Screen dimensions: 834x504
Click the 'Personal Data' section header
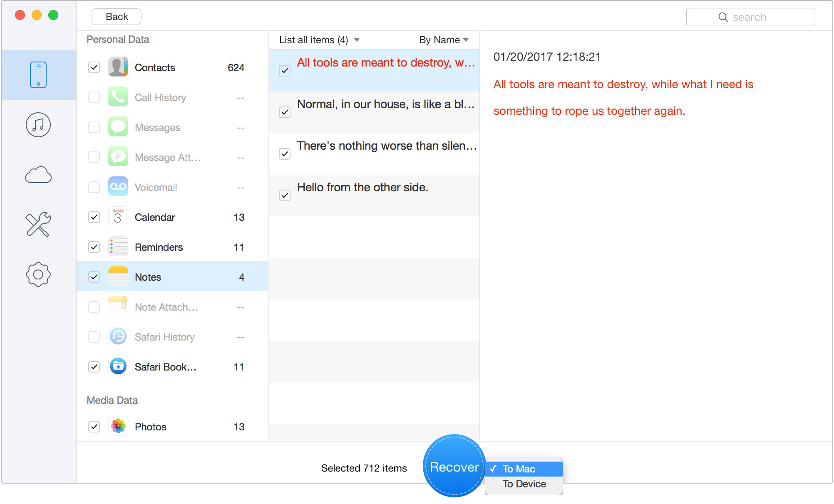click(x=118, y=40)
